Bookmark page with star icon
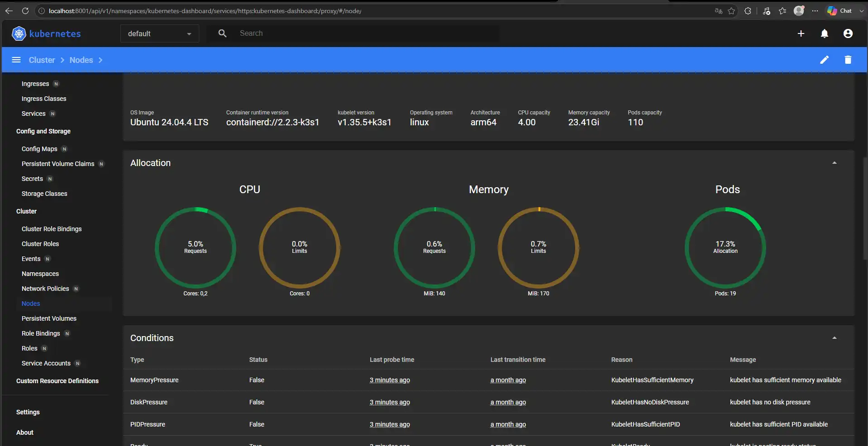868x446 pixels. tap(731, 11)
